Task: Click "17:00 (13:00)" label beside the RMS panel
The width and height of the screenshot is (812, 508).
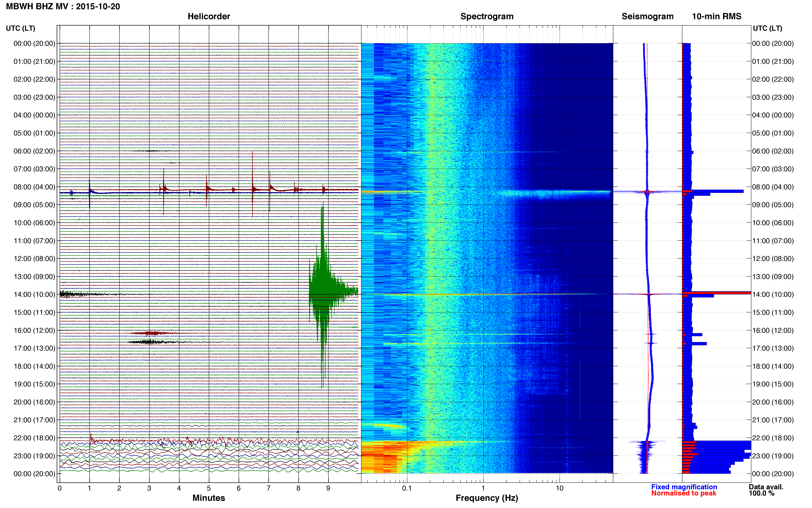Action: pos(773,348)
